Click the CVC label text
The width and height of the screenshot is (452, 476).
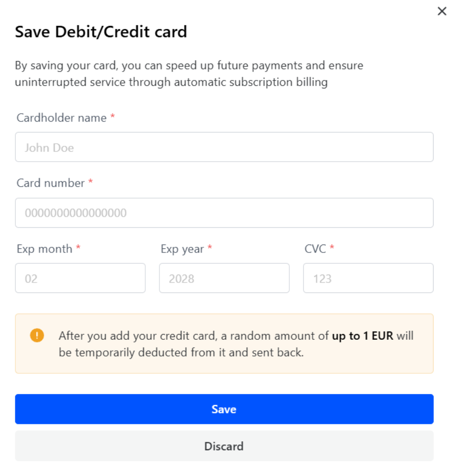pos(315,249)
